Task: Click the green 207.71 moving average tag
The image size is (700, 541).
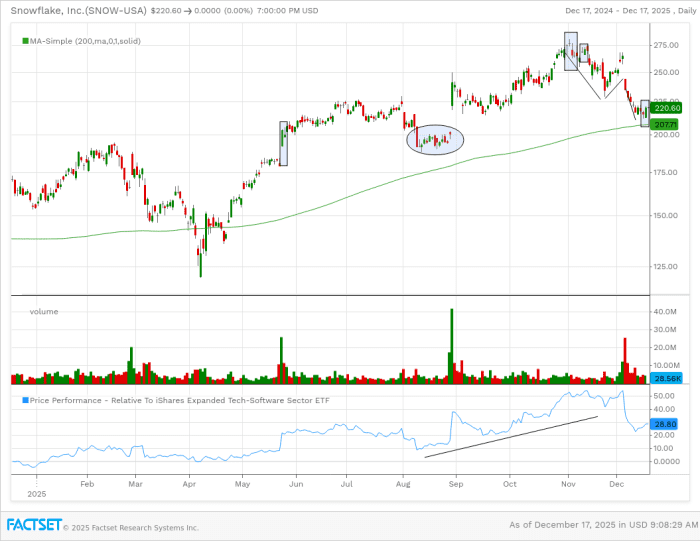Action: tap(665, 125)
